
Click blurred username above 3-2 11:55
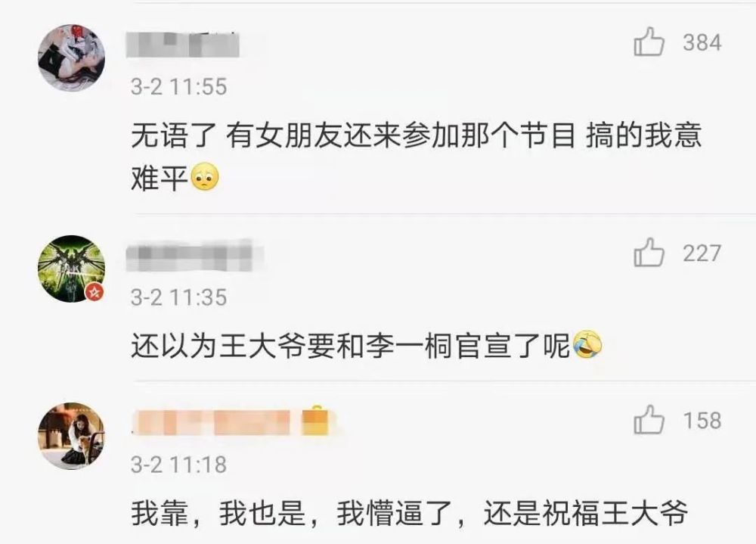coord(183,45)
